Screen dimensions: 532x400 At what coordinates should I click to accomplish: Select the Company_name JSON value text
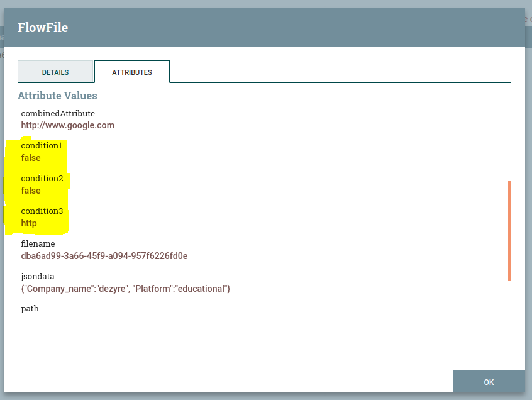pyautogui.click(x=126, y=289)
